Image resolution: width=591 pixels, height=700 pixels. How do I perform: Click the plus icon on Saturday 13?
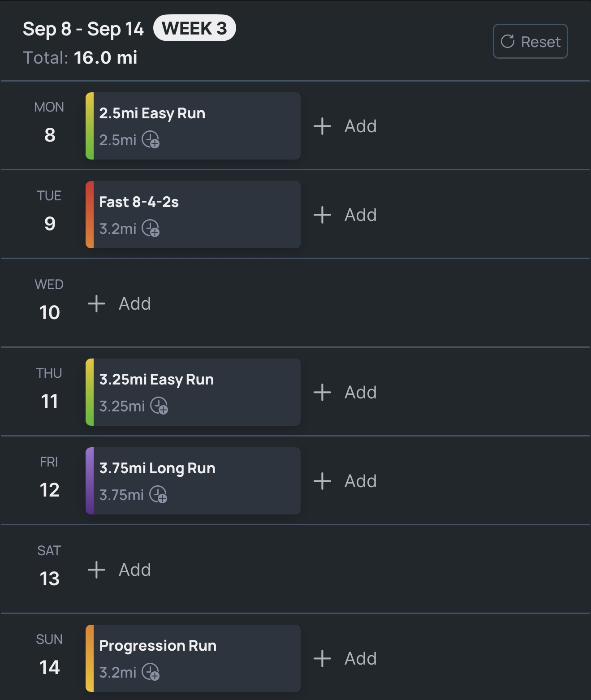pos(96,570)
